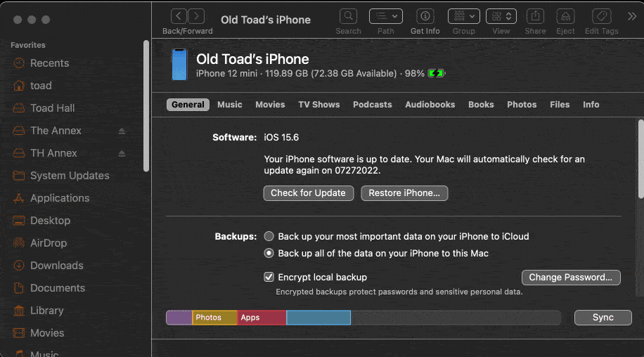644x357 pixels.
Task: Switch to the Audiobooks tab
Action: [x=430, y=105]
